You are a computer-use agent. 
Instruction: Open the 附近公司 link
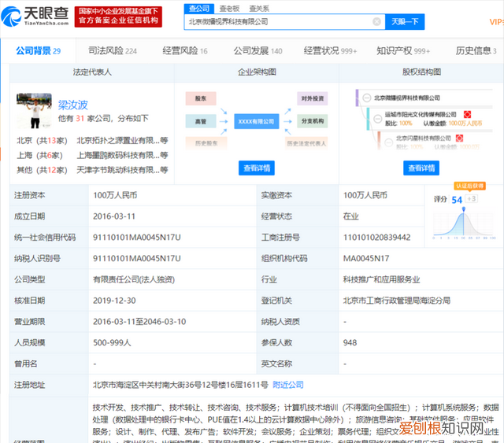coord(288,385)
